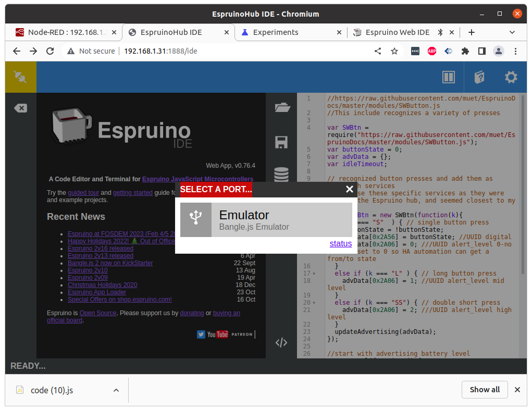The image size is (532, 411).
Task: Open the settings gear icon
Action: coord(511,77)
